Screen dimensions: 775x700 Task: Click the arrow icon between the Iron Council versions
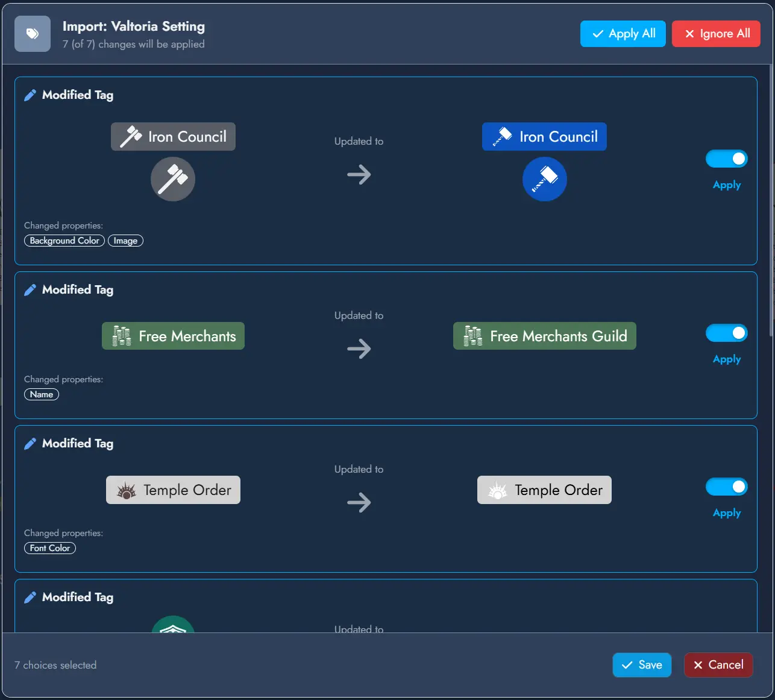coord(359,174)
